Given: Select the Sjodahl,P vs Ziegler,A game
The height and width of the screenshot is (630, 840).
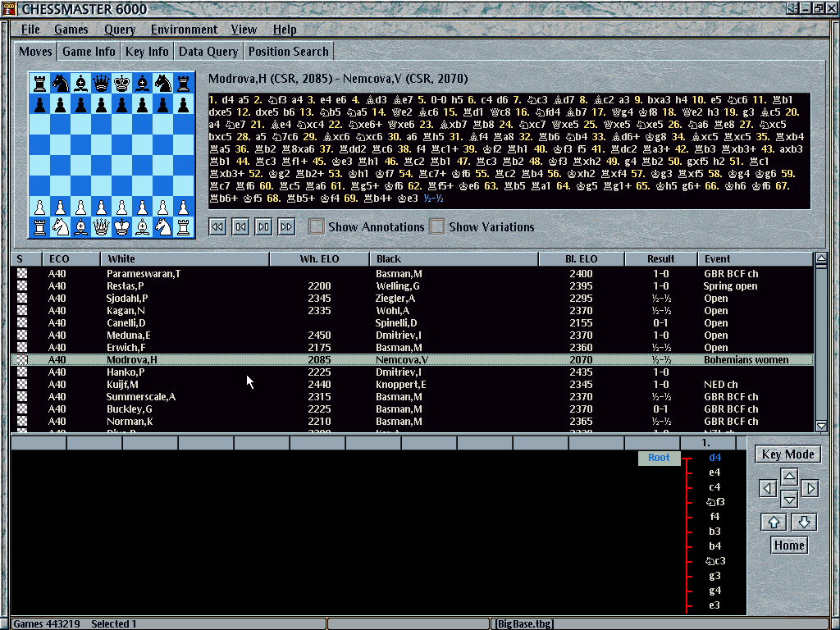Looking at the screenshot, I should (412, 299).
